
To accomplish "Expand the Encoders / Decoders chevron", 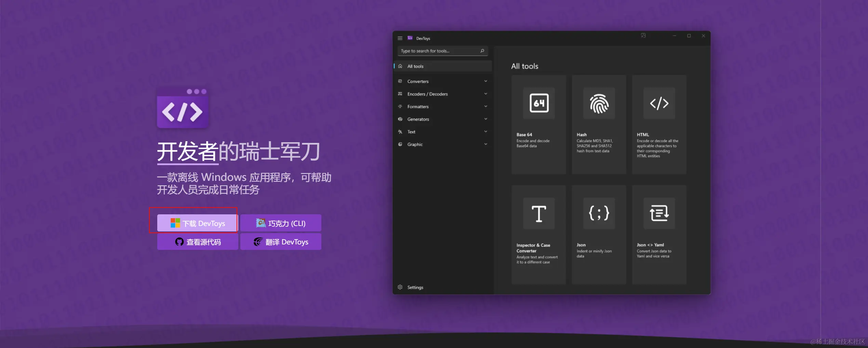I will (x=486, y=94).
